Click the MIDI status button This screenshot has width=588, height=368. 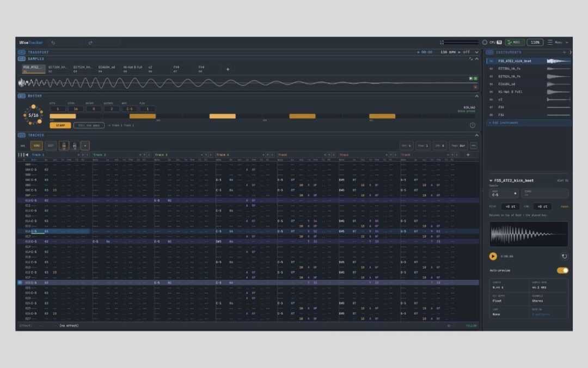[514, 43]
